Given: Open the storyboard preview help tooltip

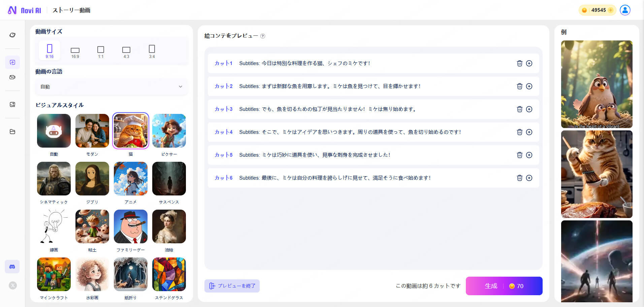Looking at the screenshot, I should click(263, 36).
